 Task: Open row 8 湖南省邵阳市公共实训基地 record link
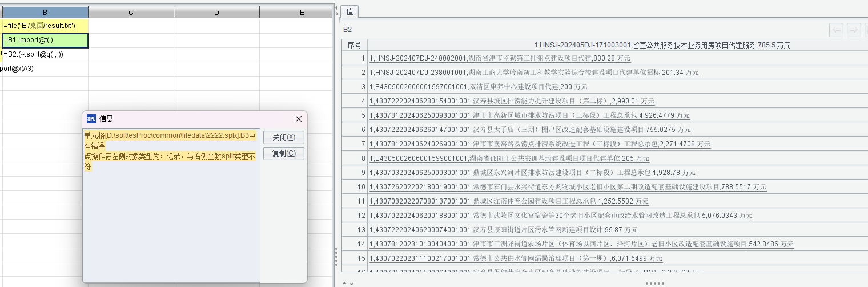tap(509, 158)
